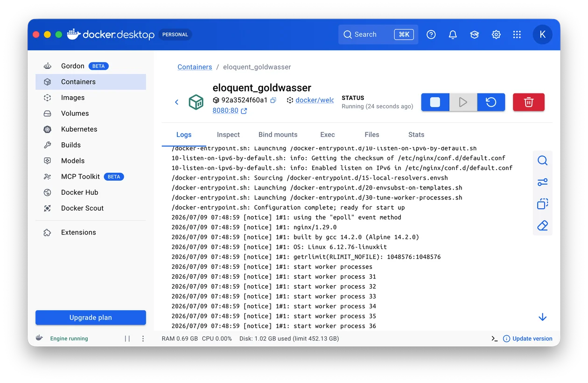Click the RAM 0.69 GB status
The image size is (588, 383).
180,339
